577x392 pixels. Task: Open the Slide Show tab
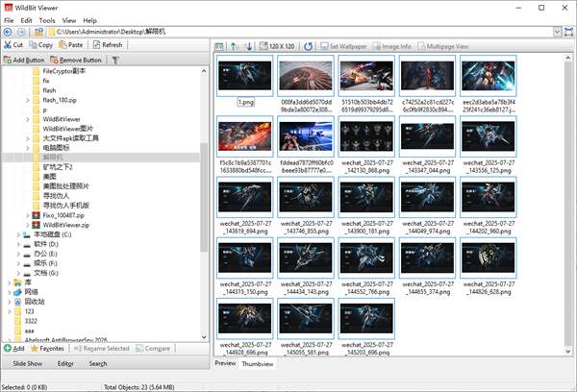[27, 364]
